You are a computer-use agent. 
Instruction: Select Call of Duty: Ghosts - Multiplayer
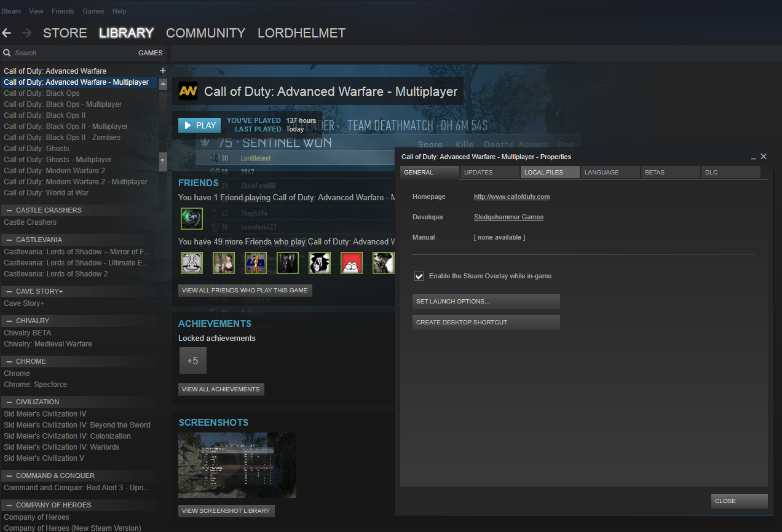pyautogui.click(x=58, y=160)
